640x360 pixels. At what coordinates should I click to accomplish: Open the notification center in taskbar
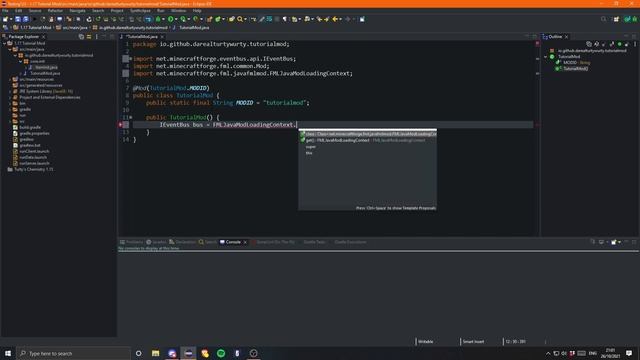pyautogui.click(x=629, y=353)
